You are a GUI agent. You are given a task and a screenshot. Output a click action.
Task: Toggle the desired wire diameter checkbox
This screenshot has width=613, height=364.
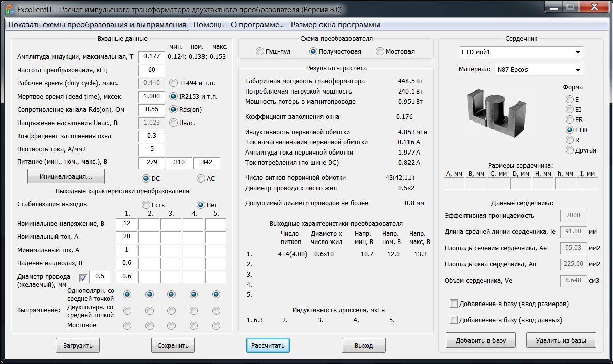(83, 277)
